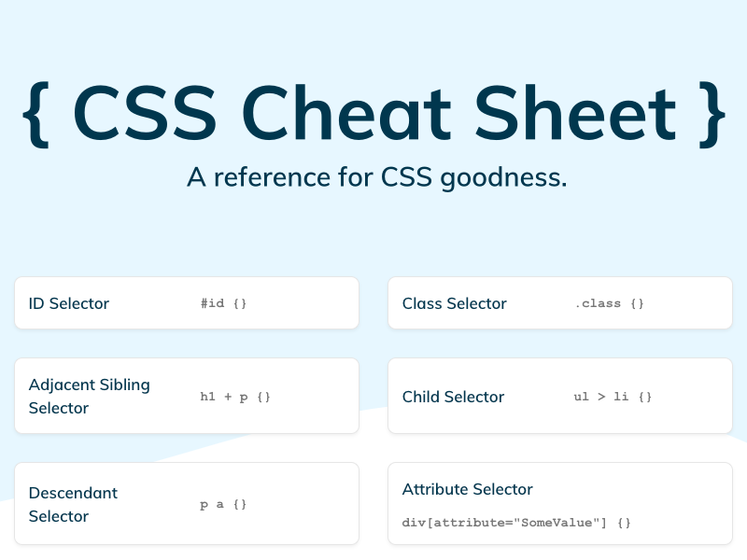
Task: Select the Descendant Selector label
Action: pyautogui.click(x=73, y=504)
